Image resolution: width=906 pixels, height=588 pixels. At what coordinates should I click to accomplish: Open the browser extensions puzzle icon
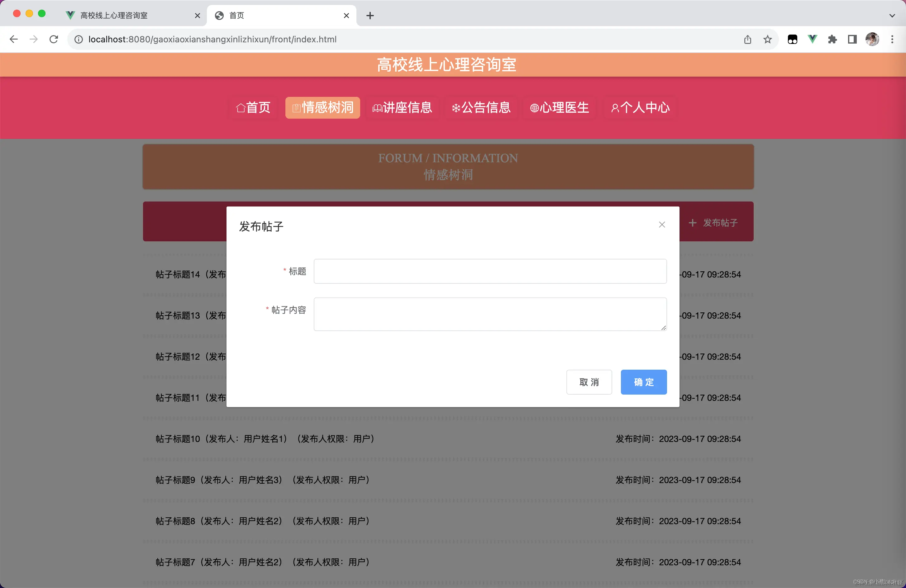[832, 39]
